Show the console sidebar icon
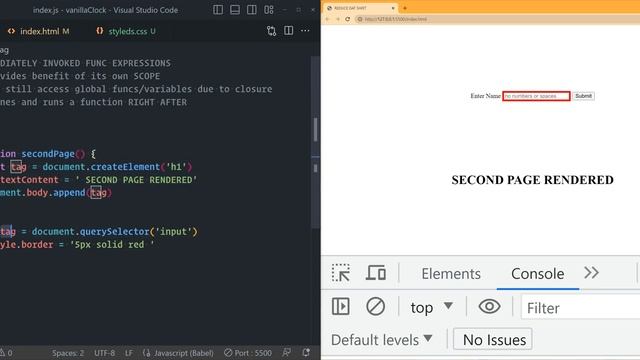Viewport: 640px width, 360px height. 340,307
